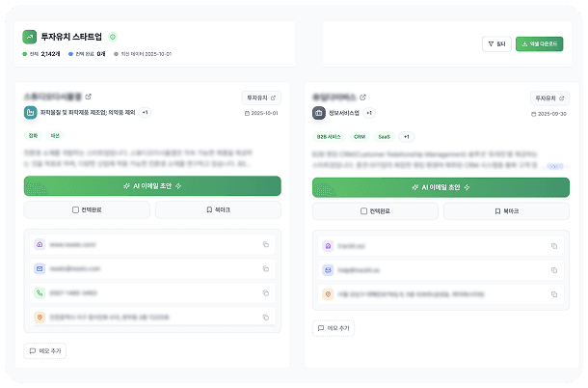Open the 필터 filter button
Image resolution: width=588 pixels, height=388 pixels.
click(496, 44)
